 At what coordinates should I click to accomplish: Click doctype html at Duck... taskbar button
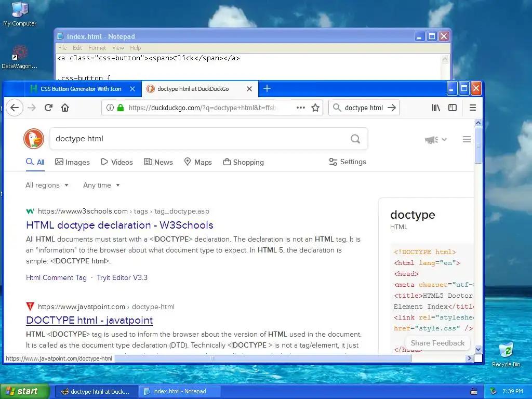click(x=96, y=392)
